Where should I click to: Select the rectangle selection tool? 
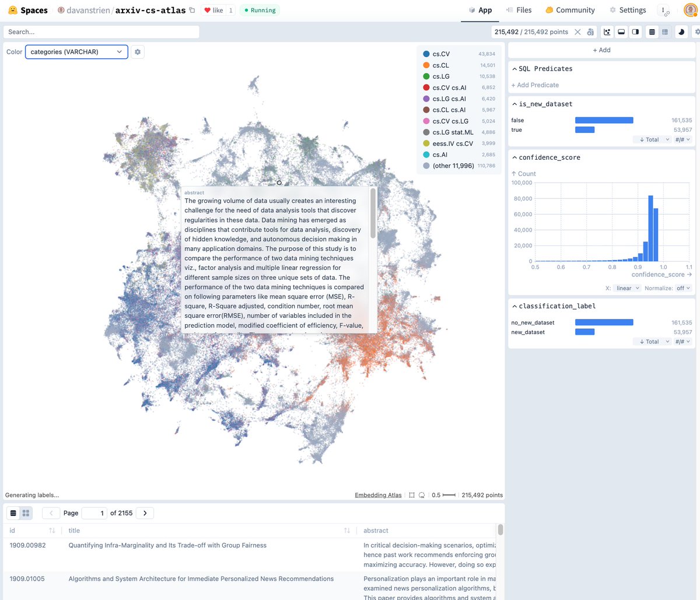[x=412, y=495]
